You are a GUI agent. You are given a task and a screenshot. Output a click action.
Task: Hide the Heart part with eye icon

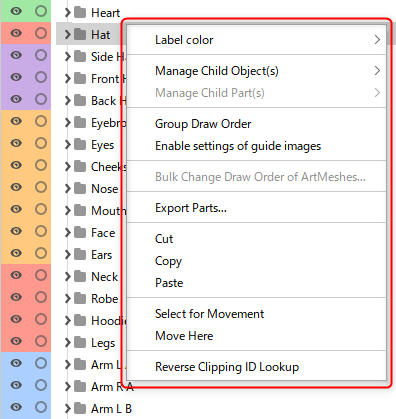coord(16,11)
